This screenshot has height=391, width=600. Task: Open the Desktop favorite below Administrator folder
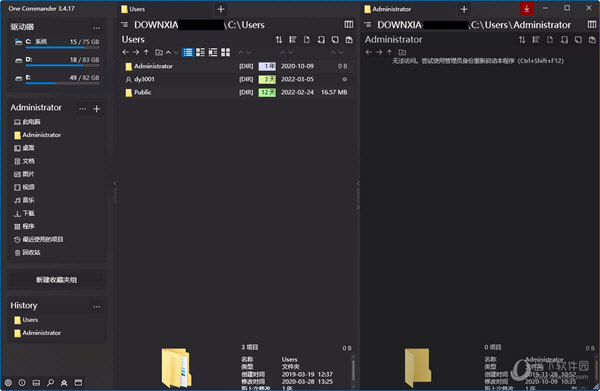coord(24,148)
